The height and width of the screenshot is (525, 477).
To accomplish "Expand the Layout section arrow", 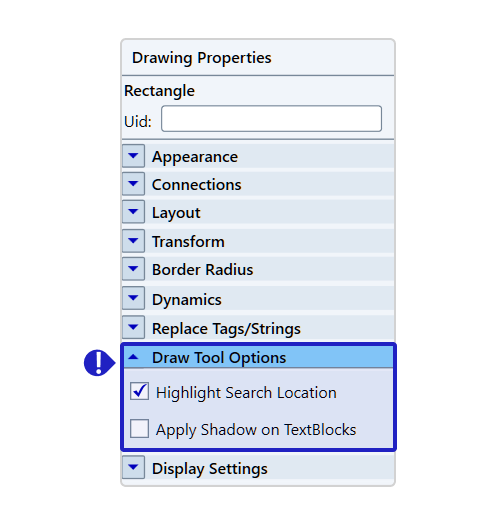I will [134, 212].
